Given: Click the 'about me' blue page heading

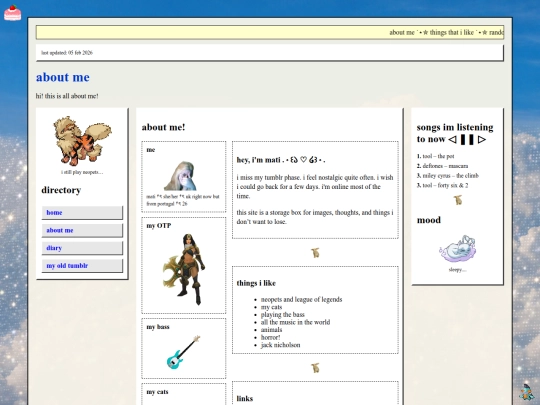Looking at the screenshot, I should click(63, 77).
